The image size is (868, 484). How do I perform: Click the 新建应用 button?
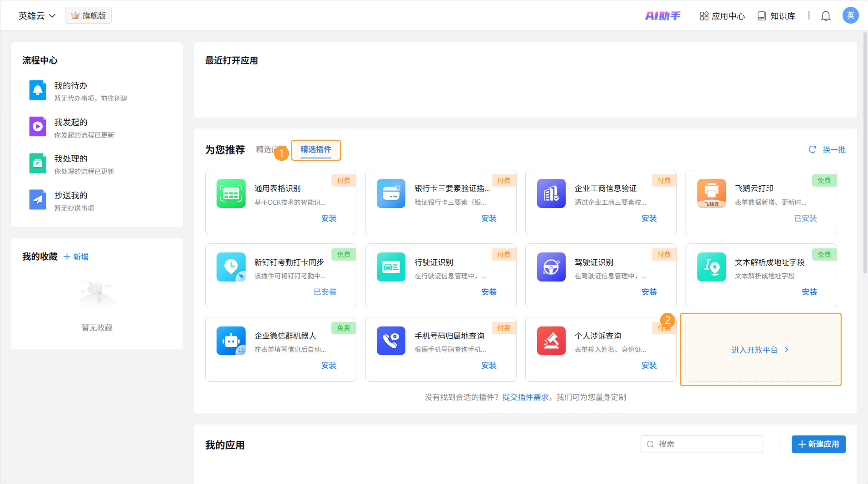pyautogui.click(x=818, y=444)
